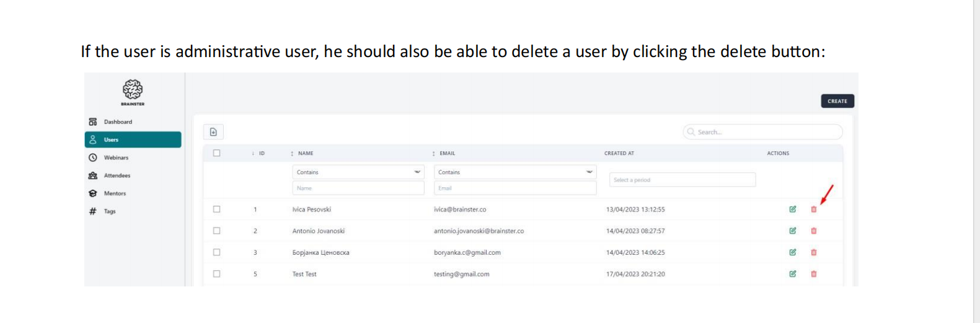The height and width of the screenshot is (323, 980).
Task: Open the Select a period date filter
Action: tap(682, 180)
